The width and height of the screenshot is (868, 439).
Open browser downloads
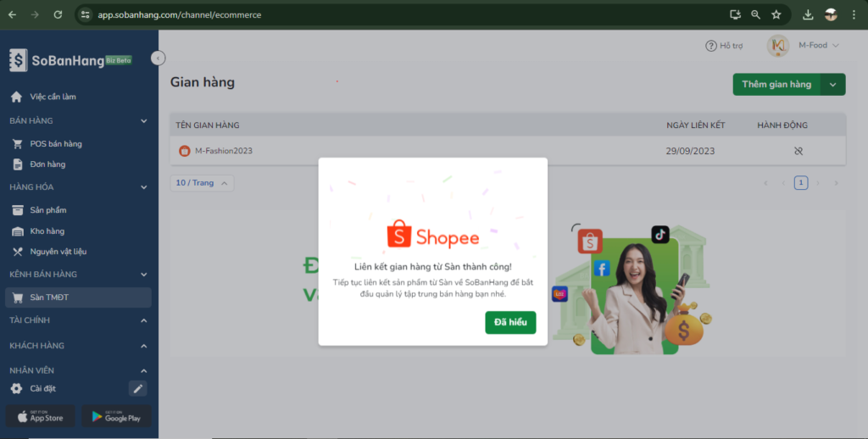[808, 15]
